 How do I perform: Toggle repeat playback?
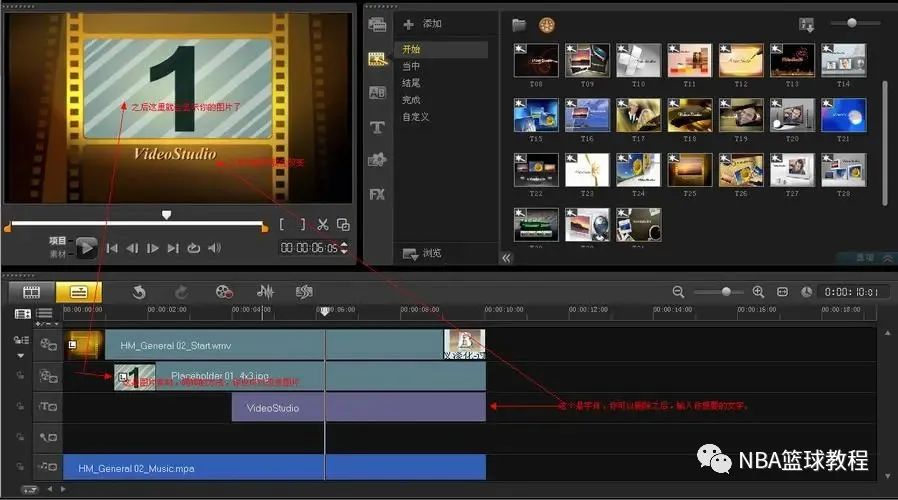[194, 248]
